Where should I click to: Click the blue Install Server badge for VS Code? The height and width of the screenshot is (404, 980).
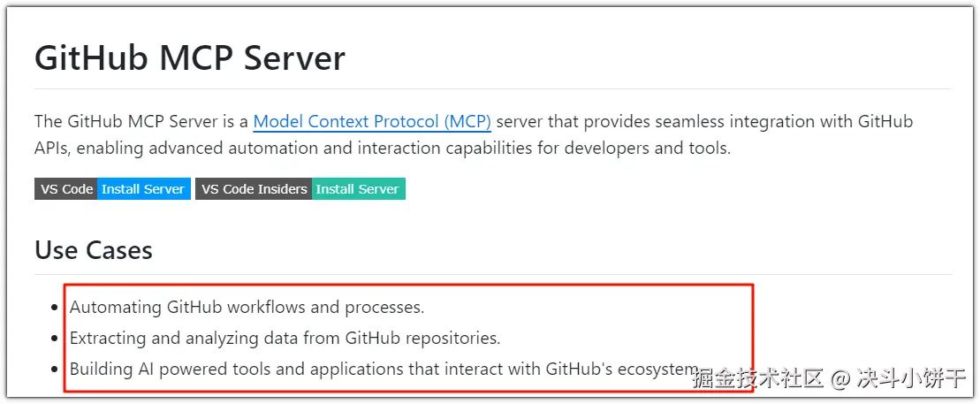(x=143, y=189)
